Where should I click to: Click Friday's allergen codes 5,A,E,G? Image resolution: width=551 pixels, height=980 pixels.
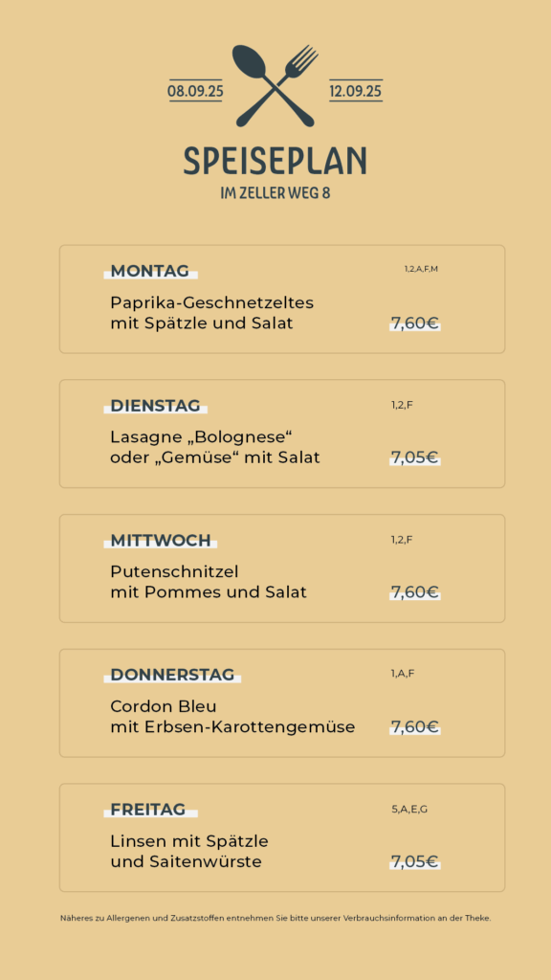tap(409, 810)
